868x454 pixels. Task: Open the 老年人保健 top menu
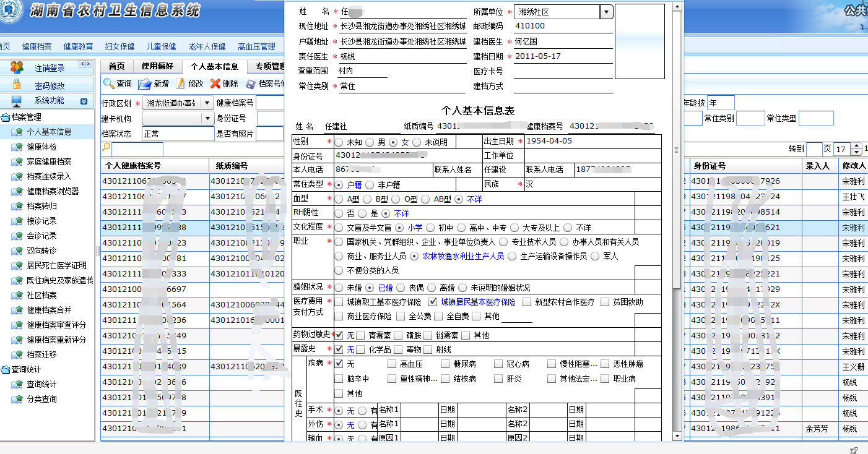click(x=207, y=46)
